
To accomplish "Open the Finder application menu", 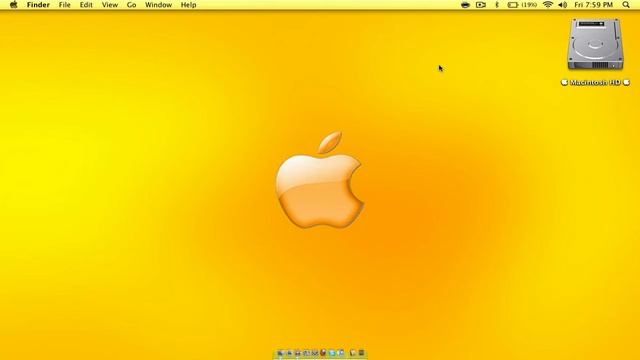I will click(x=38, y=5).
